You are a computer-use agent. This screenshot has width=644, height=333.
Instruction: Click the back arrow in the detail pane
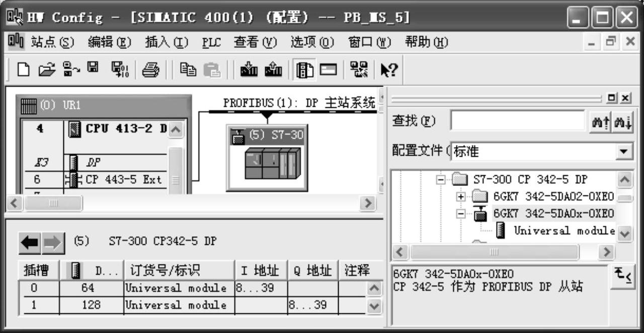[x=29, y=243]
